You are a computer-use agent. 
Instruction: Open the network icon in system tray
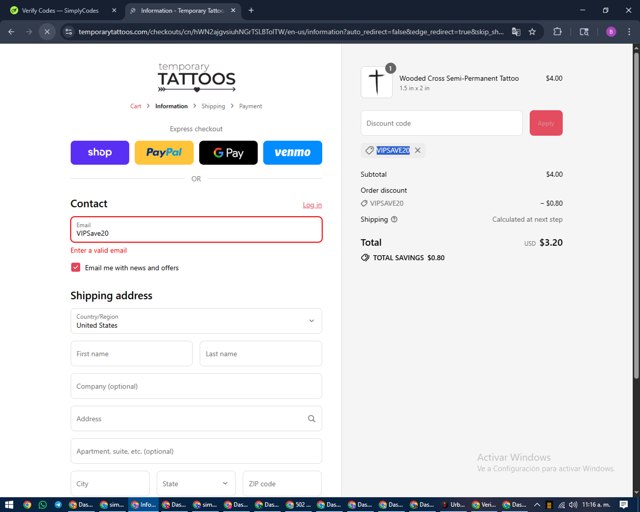[562, 505]
